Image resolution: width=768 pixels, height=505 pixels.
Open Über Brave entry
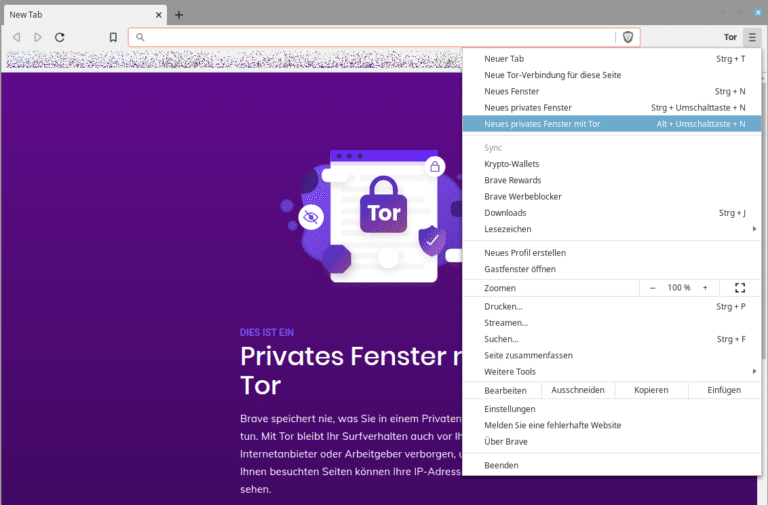[x=612, y=441]
